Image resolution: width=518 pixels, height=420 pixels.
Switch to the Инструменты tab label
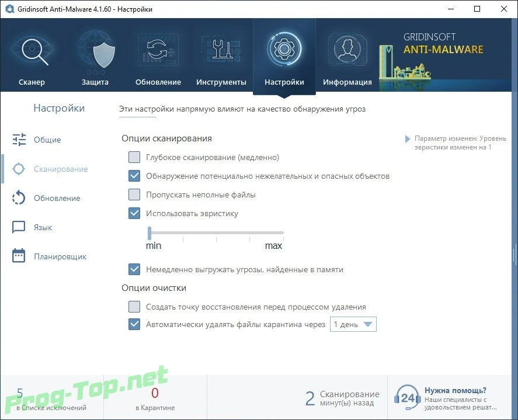pos(221,82)
